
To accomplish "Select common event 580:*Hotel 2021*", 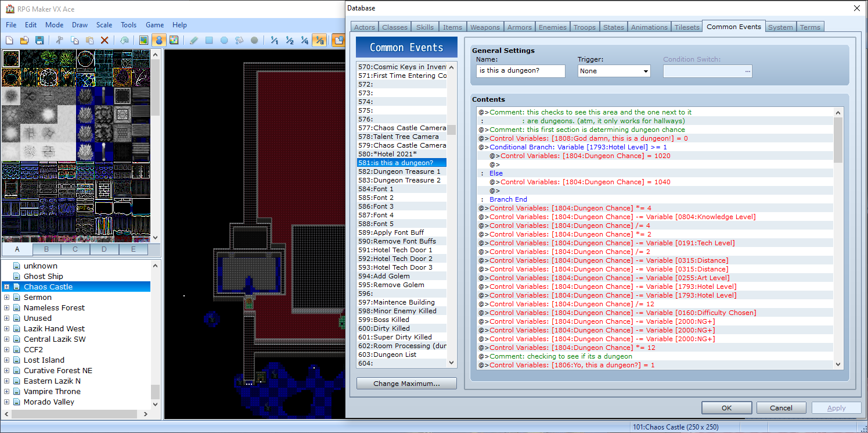I will pos(402,154).
